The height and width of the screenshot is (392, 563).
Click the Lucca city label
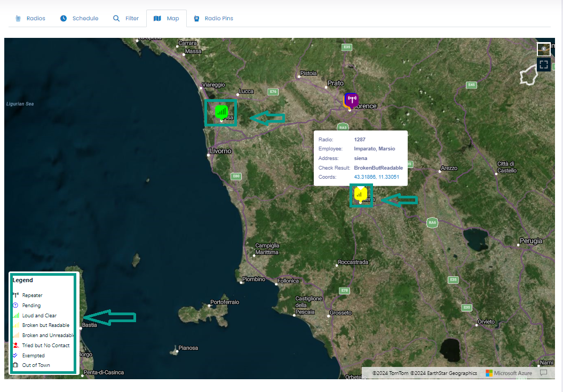247,91
